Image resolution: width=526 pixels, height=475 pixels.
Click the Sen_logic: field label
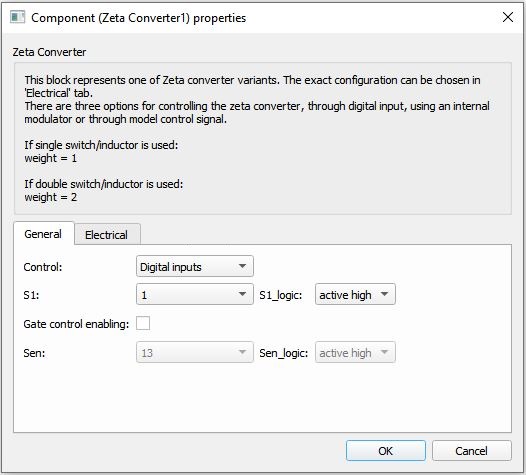(283, 353)
